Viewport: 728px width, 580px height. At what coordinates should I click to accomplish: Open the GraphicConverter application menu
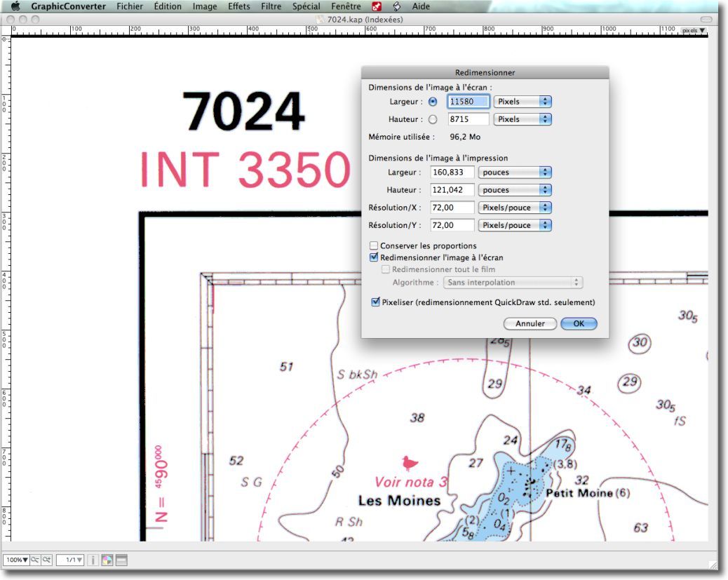coord(68,6)
